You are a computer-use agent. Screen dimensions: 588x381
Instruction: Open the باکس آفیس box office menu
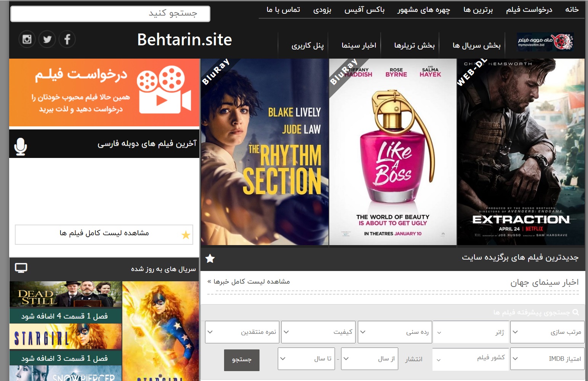tap(364, 10)
